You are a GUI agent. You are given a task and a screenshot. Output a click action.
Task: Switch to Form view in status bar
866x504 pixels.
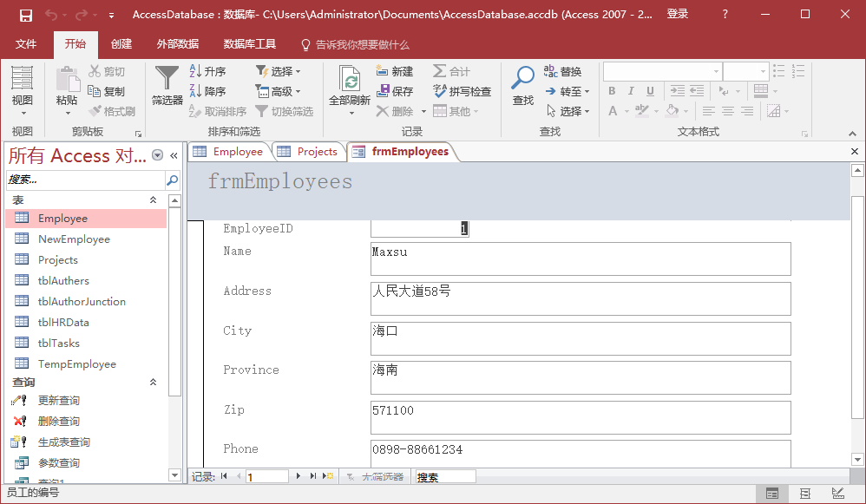771,493
